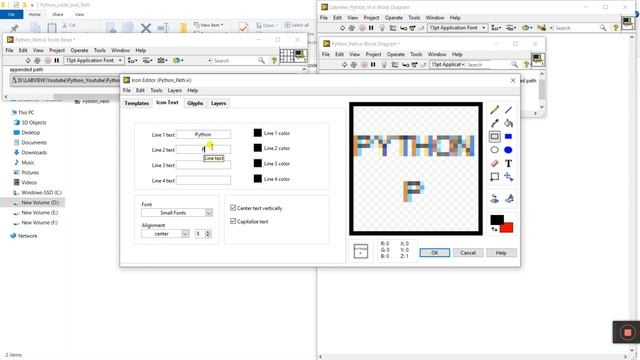640x360 pixels.
Task: Increase the font size stepper value
Action: coord(208,231)
